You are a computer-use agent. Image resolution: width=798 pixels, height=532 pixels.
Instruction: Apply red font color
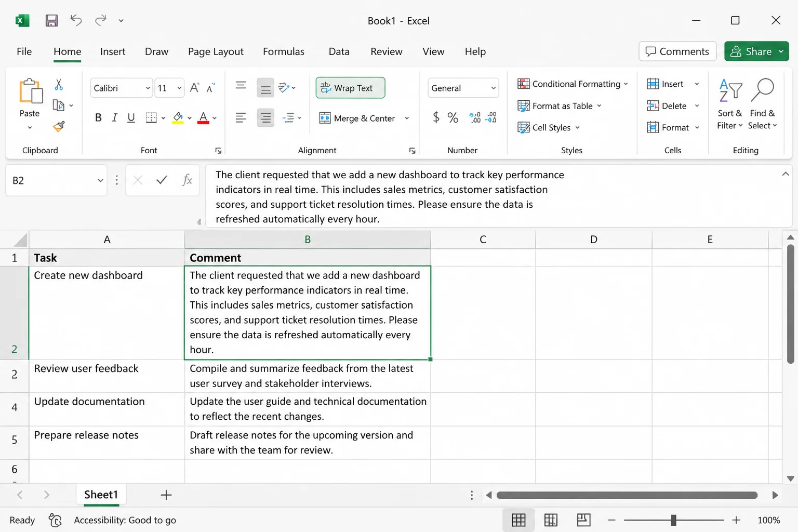pyautogui.click(x=204, y=118)
